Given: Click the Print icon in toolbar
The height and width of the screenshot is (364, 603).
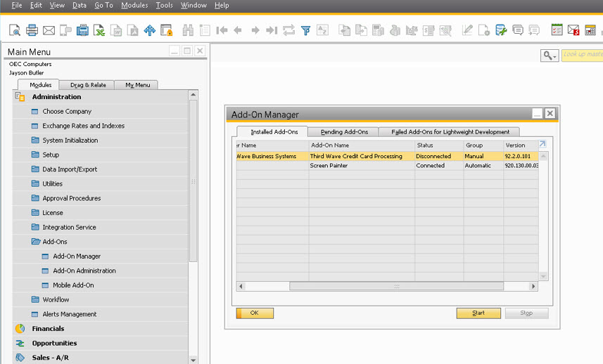Looking at the screenshot, I should (x=32, y=30).
